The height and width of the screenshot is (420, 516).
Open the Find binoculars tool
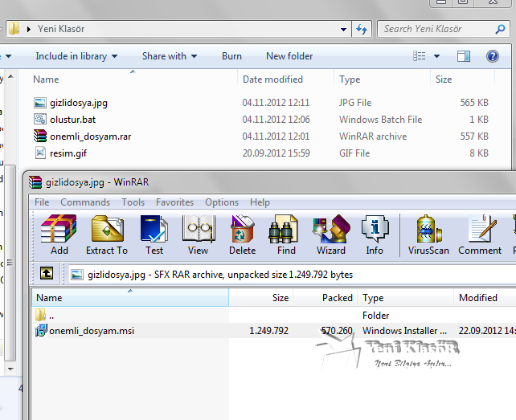click(286, 234)
